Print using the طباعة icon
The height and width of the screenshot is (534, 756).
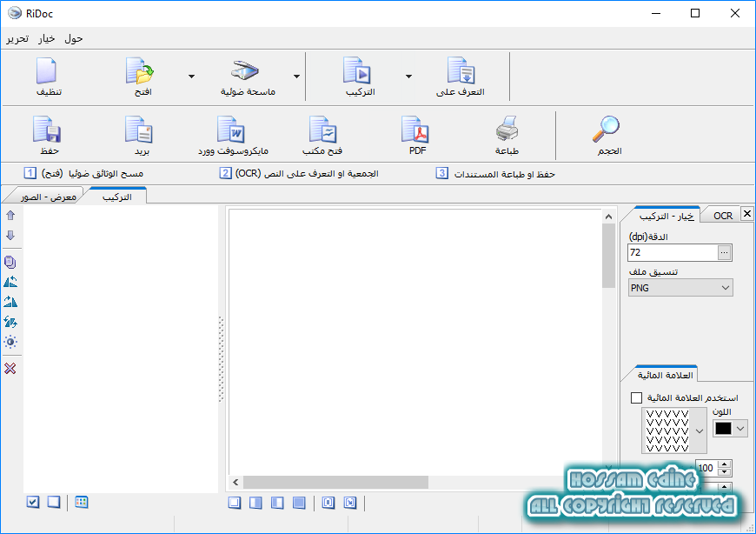point(507,129)
